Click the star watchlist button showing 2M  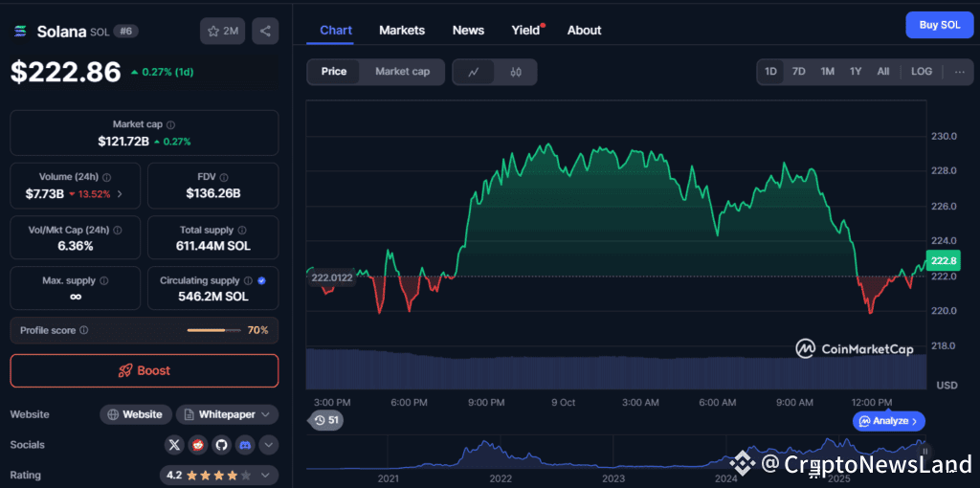(222, 32)
